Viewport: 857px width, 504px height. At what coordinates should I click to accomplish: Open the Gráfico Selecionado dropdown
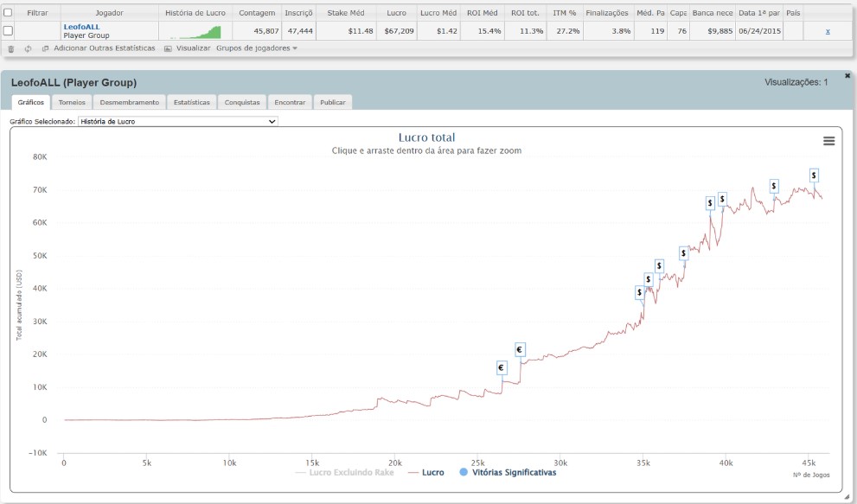(x=177, y=122)
